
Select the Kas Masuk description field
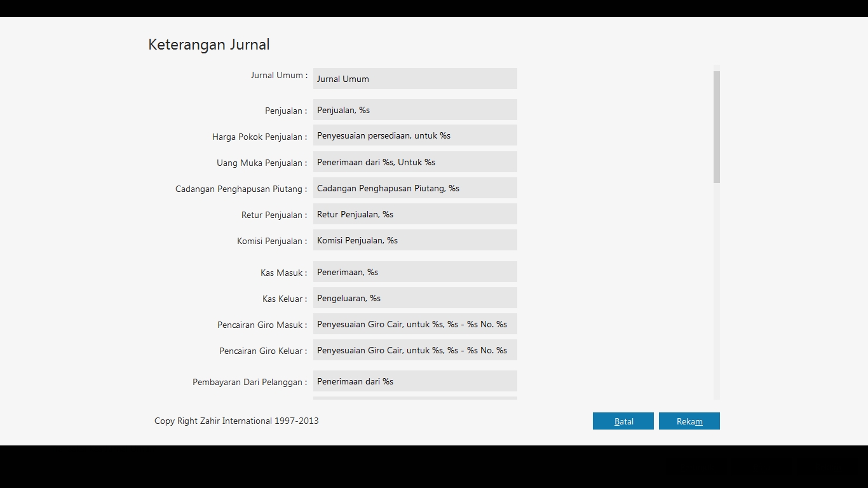point(415,272)
